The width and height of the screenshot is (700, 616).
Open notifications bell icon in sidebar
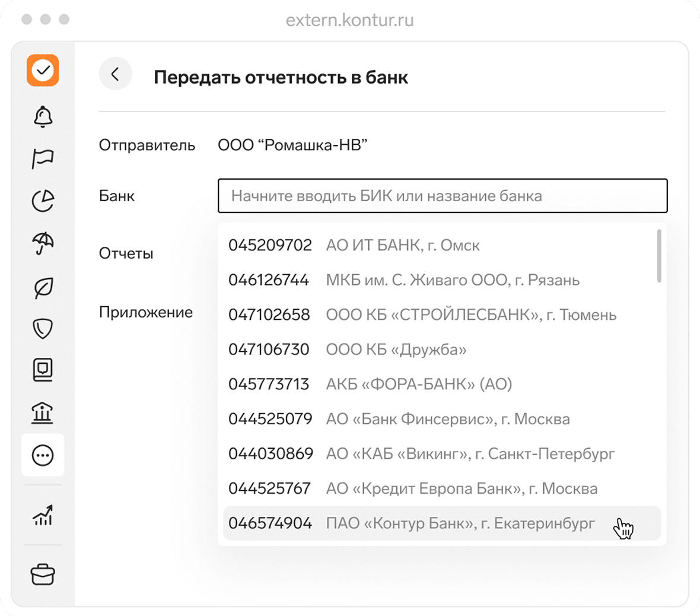tap(43, 117)
